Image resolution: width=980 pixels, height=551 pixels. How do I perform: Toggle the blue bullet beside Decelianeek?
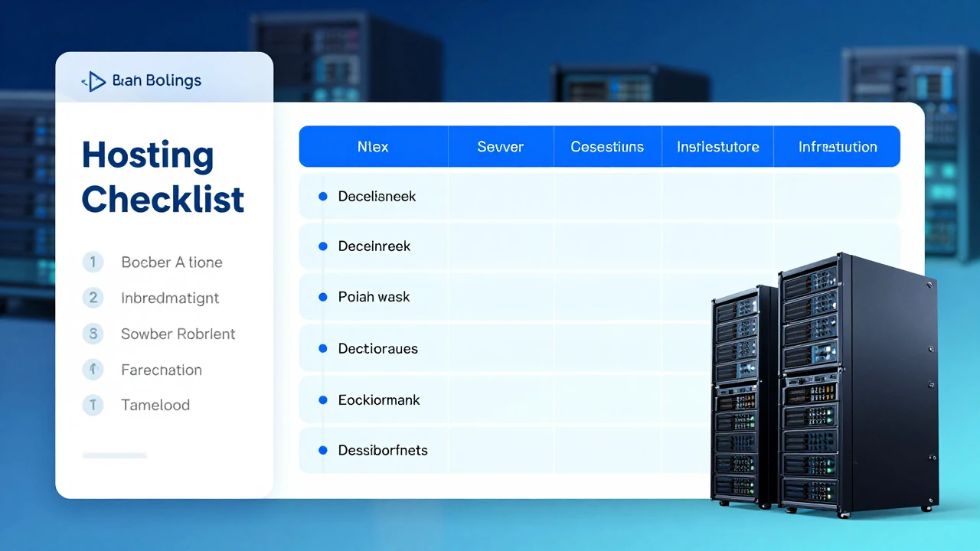(x=322, y=197)
